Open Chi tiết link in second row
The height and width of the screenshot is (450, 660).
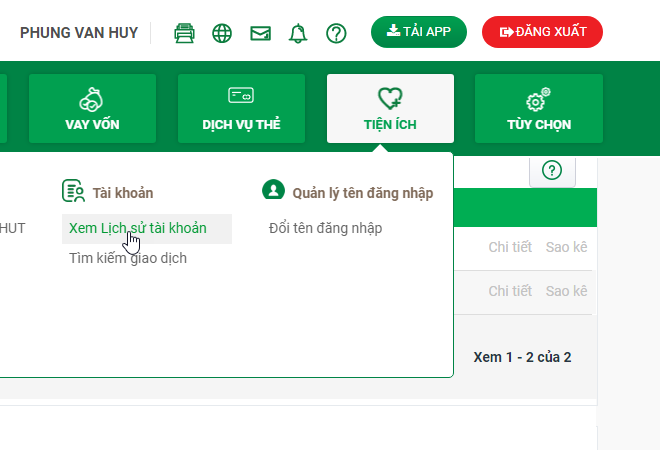point(510,291)
